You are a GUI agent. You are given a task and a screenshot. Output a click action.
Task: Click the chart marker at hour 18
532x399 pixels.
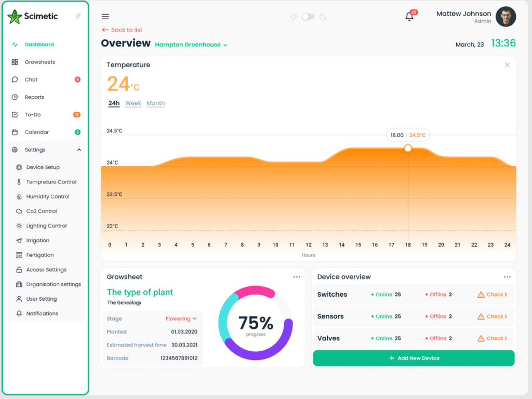[x=408, y=149]
